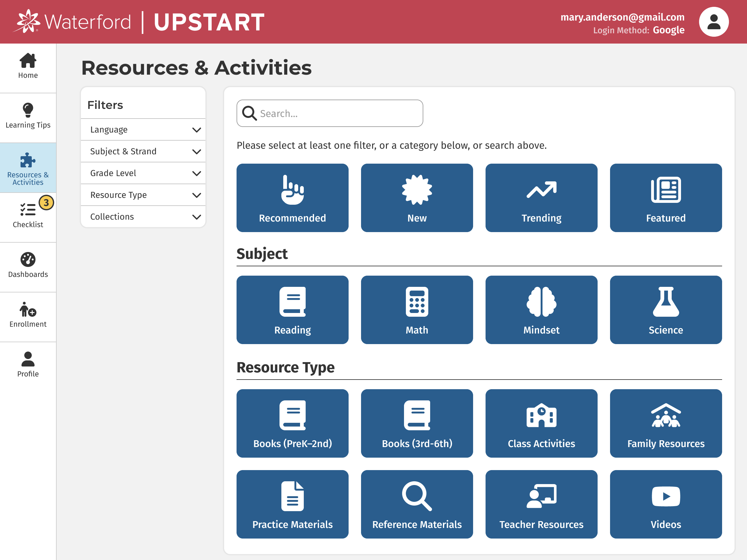Click the Featured category button
The image size is (747, 560).
[x=665, y=198]
